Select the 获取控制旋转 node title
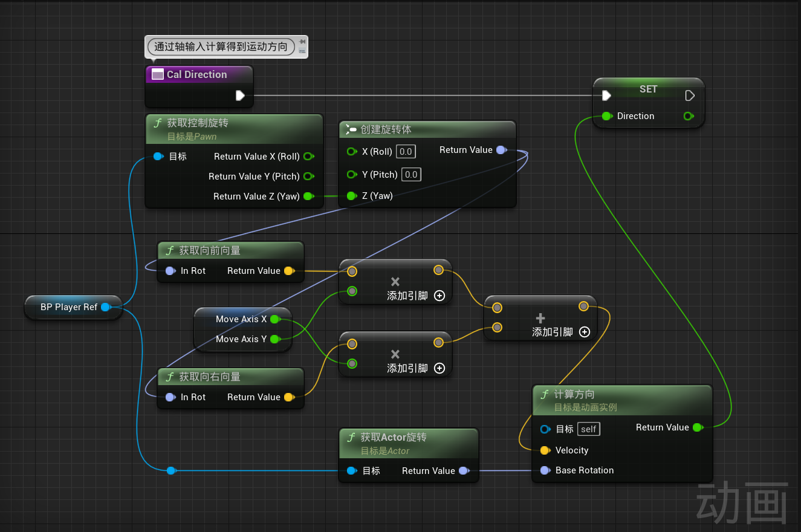The width and height of the screenshot is (801, 532). point(198,123)
